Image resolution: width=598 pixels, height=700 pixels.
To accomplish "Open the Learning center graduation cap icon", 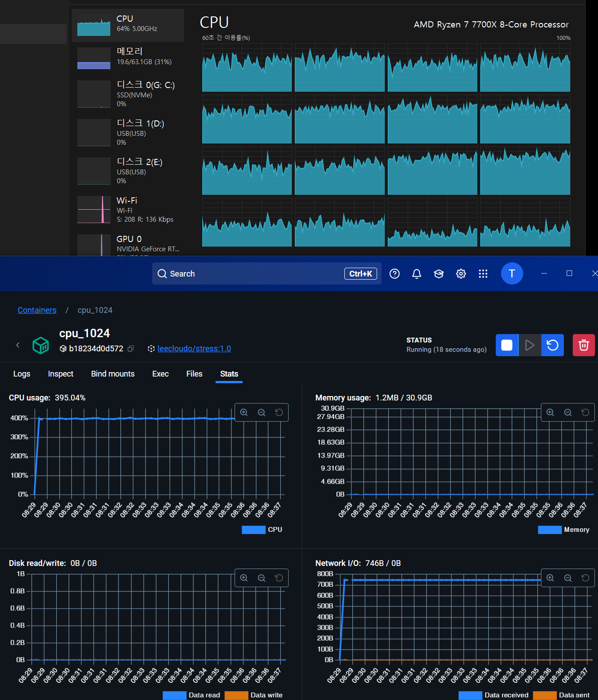I will [x=439, y=274].
